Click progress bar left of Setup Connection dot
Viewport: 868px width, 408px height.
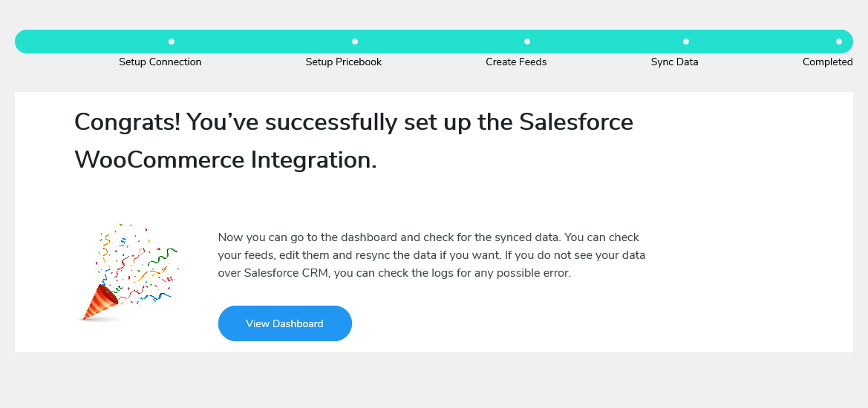tap(89, 42)
